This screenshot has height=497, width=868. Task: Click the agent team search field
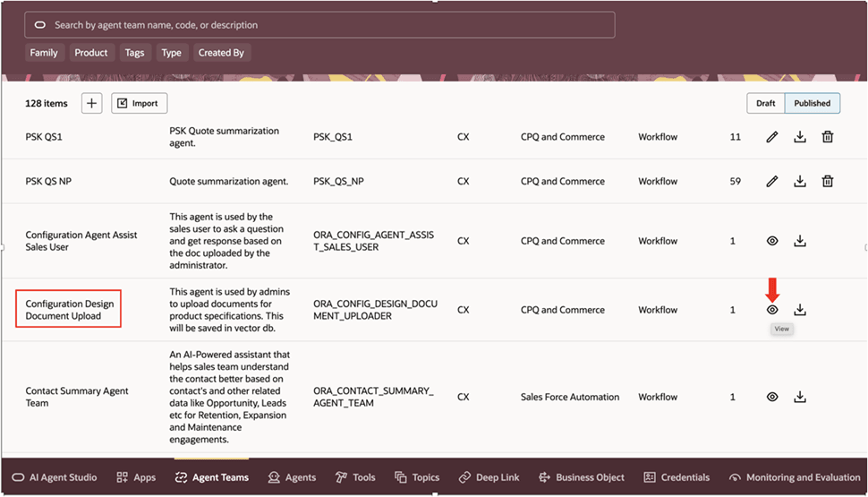(319, 25)
